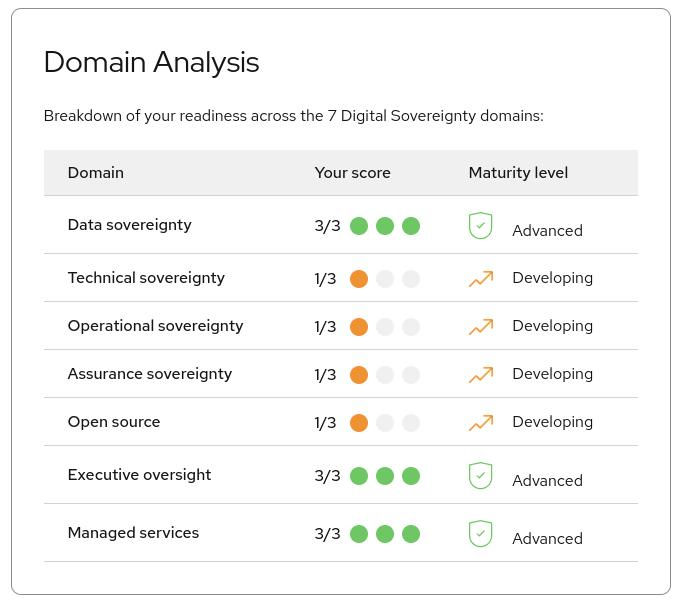Click the Maturity level column header
This screenshot has width=678, height=602.
coord(518,173)
